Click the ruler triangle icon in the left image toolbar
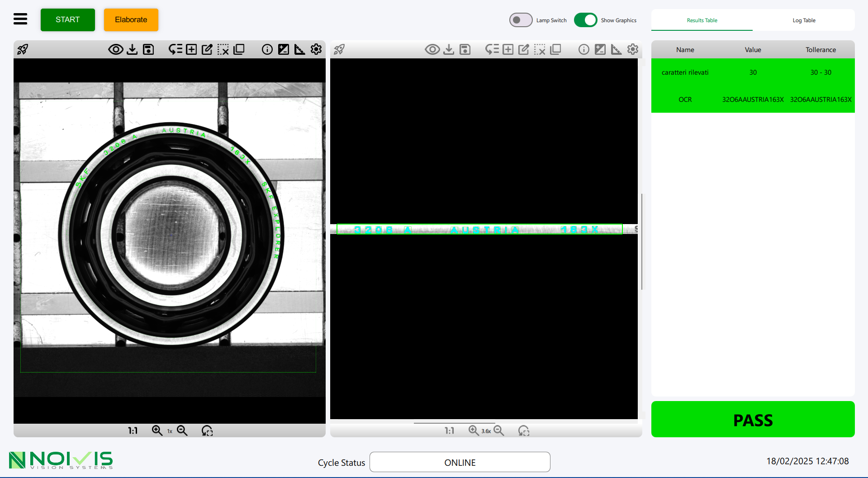868x478 pixels. (x=300, y=49)
